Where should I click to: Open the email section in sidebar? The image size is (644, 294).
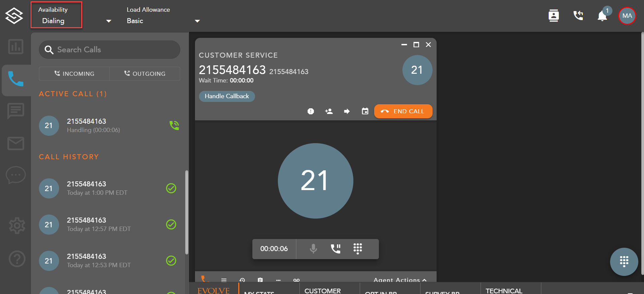[x=16, y=143]
